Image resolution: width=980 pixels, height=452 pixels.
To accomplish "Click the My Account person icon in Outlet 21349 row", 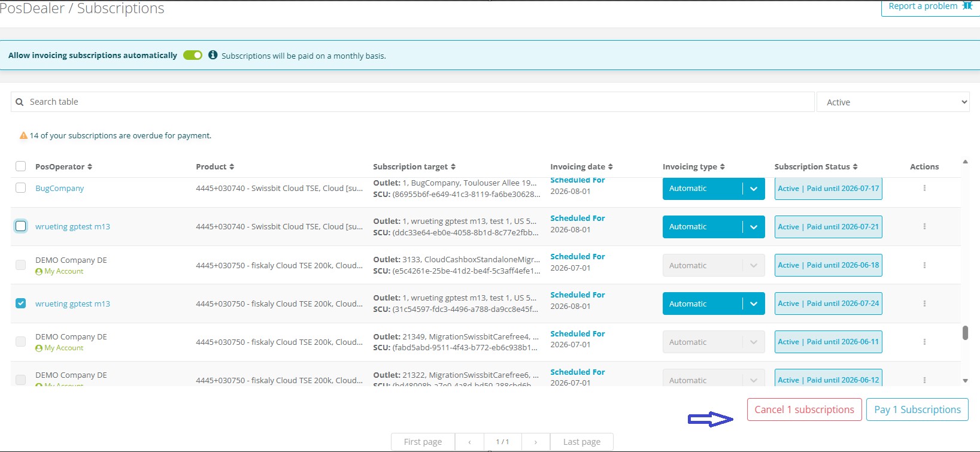I will pyautogui.click(x=39, y=348).
